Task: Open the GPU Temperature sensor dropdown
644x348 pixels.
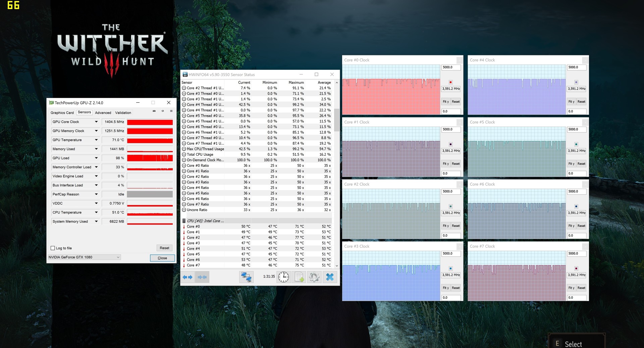Action: [96, 140]
